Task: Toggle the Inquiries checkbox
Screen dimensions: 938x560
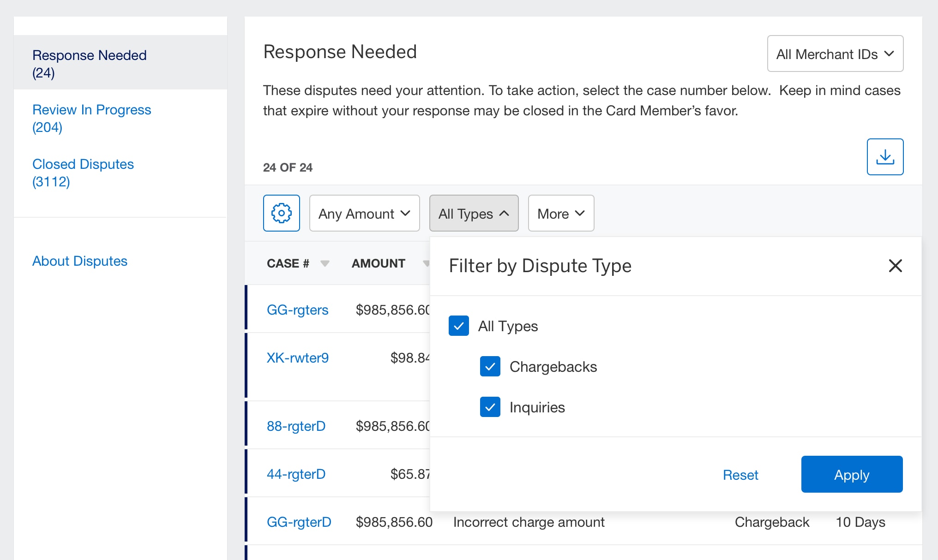Action: click(490, 407)
